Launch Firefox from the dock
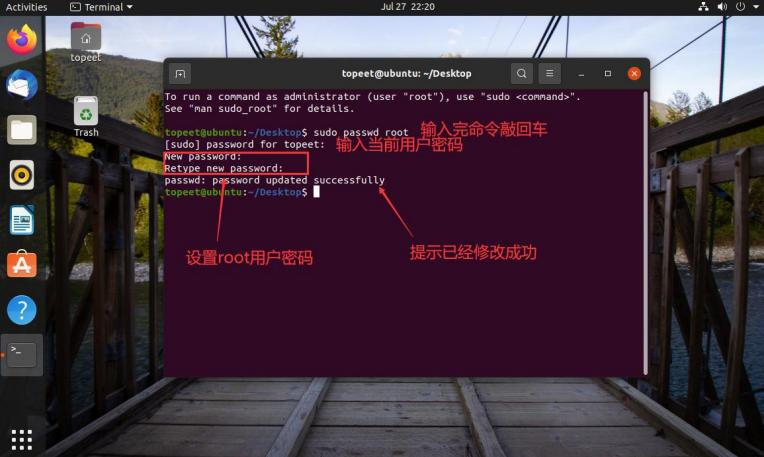764x457 pixels. coord(22,40)
